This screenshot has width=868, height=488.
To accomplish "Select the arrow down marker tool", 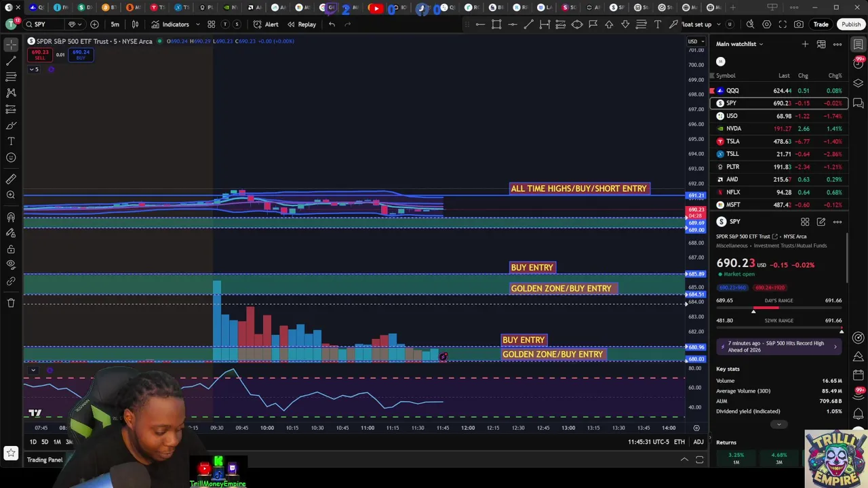I will (x=625, y=24).
